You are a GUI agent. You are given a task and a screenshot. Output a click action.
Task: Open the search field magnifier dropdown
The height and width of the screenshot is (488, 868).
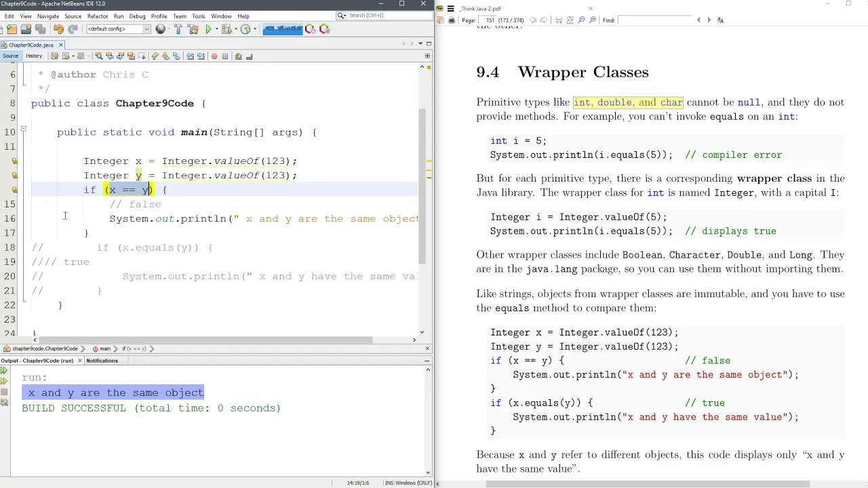(341, 15)
